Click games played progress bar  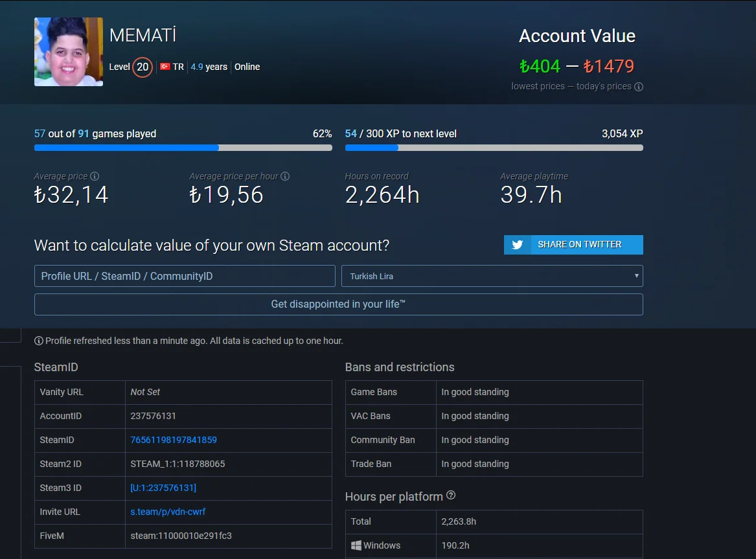pos(183,148)
